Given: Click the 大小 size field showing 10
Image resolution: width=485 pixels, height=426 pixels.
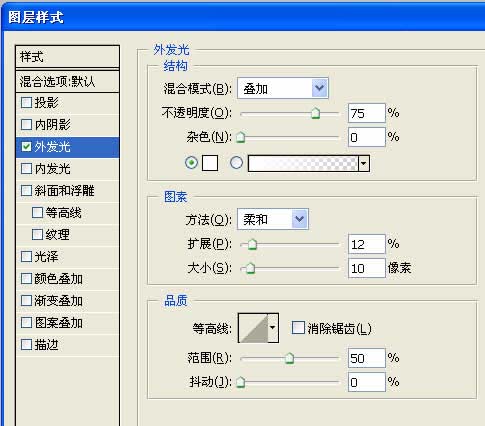Looking at the screenshot, I should coord(367,268).
